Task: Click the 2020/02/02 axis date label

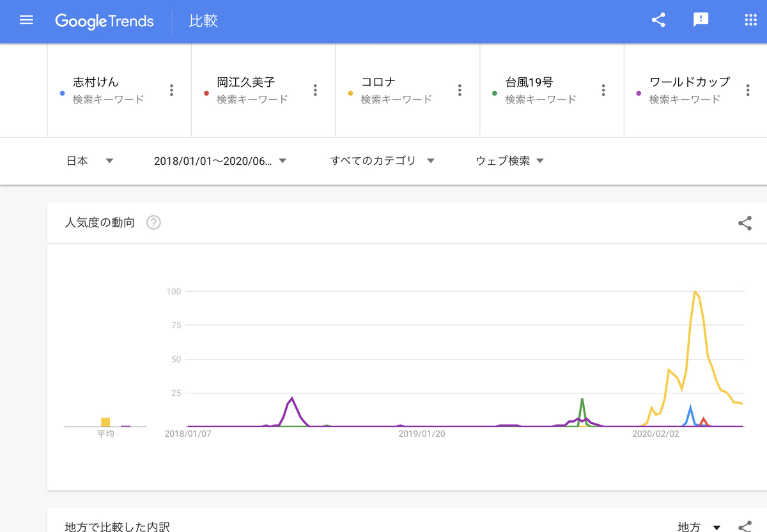Action: pos(656,434)
